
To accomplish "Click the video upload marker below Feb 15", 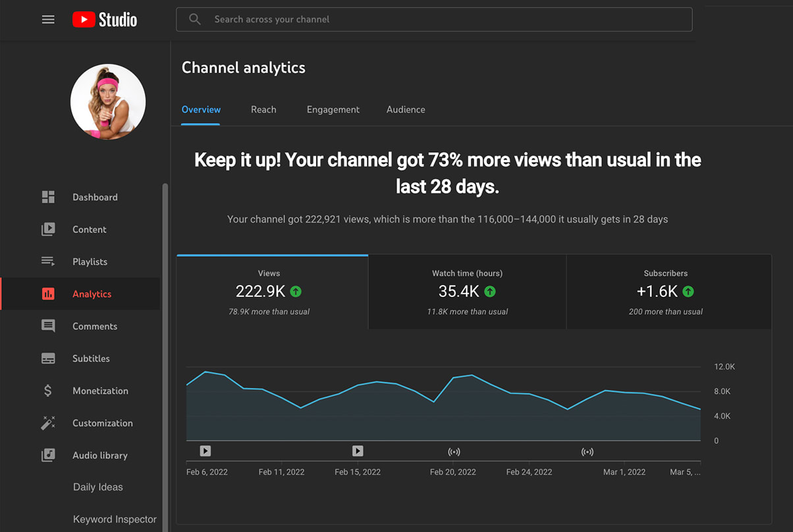I will tap(358, 451).
